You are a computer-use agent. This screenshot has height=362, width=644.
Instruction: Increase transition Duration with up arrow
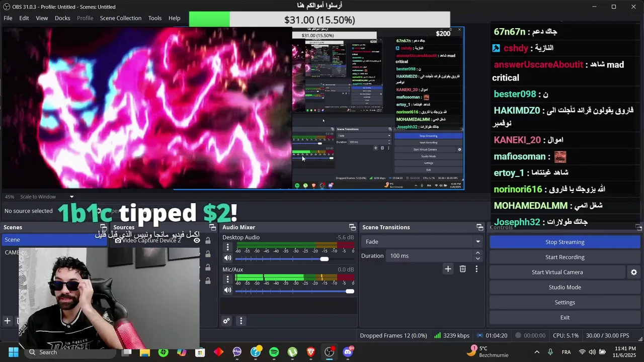[478, 253]
